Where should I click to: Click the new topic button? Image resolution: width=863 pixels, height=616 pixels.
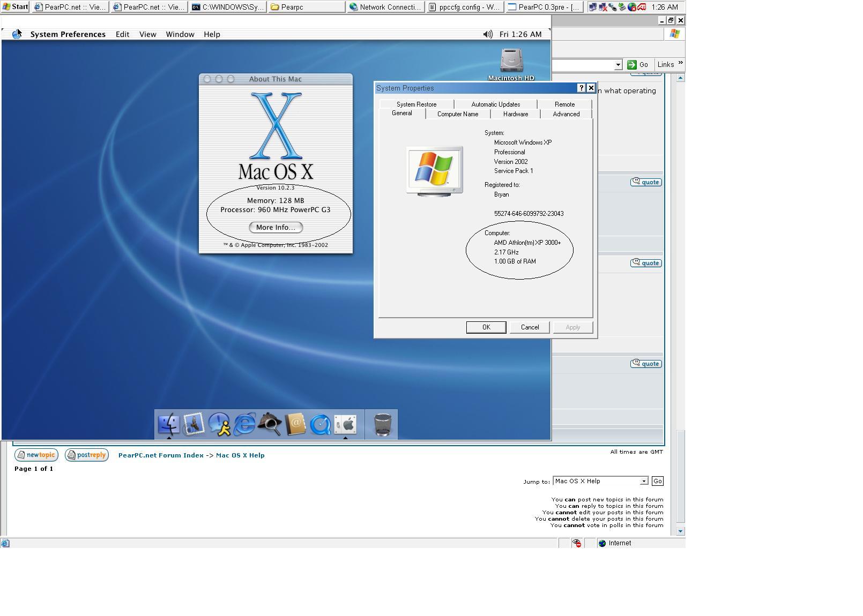pos(36,455)
